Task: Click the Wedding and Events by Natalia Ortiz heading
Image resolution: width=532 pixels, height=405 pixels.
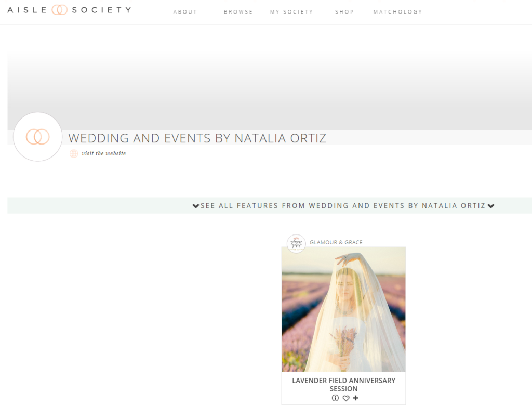Action: [197, 138]
